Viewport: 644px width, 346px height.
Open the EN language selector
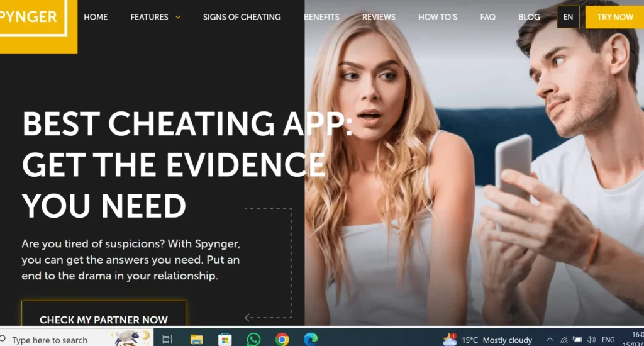pos(568,17)
